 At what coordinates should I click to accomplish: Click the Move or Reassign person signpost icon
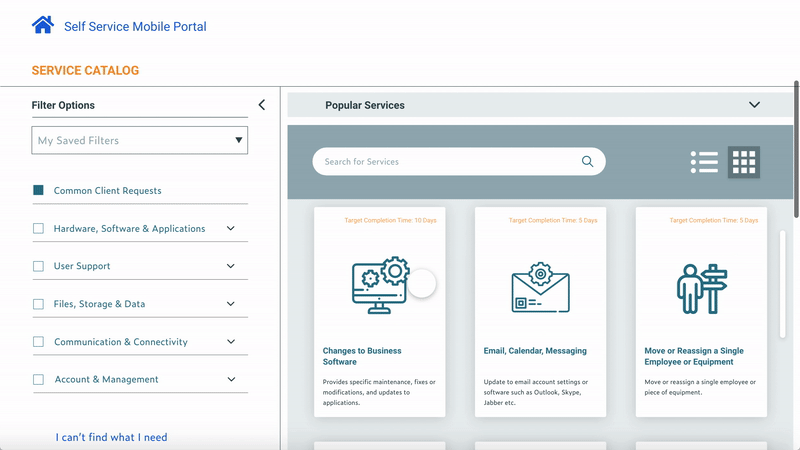(x=702, y=288)
